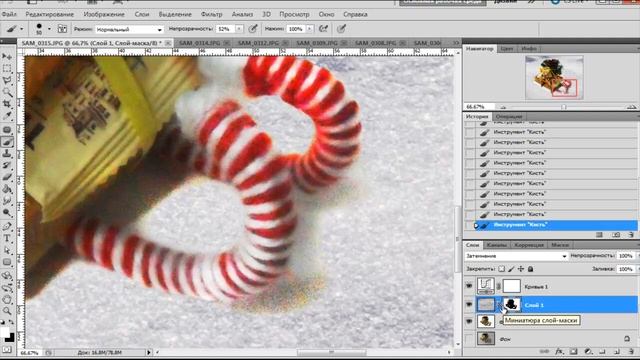This screenshot has width=640, height=360.
Task: Select the Move tool
Action: coord(7,56)
